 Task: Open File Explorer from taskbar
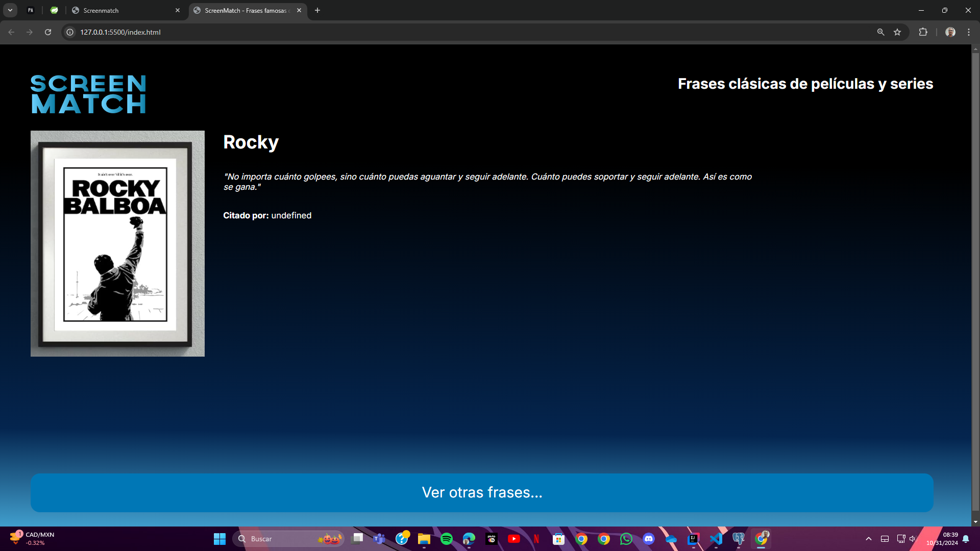tap(424, 539)
